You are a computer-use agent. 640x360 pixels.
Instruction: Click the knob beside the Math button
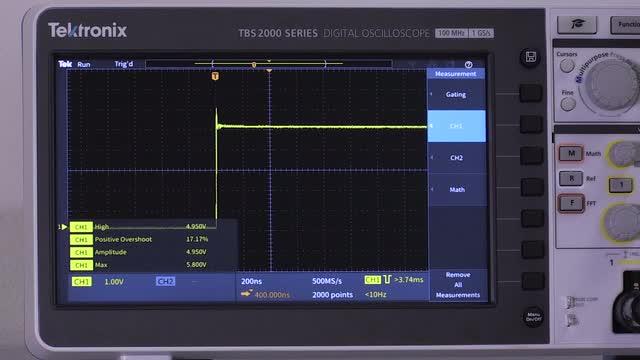[624, 153]
